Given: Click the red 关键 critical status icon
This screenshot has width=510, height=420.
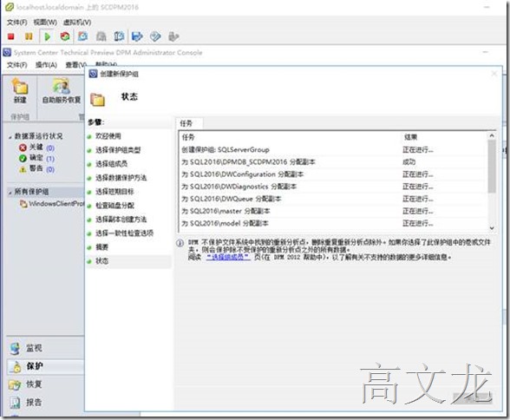Looking at the screenshot, I should pos(23,148).
